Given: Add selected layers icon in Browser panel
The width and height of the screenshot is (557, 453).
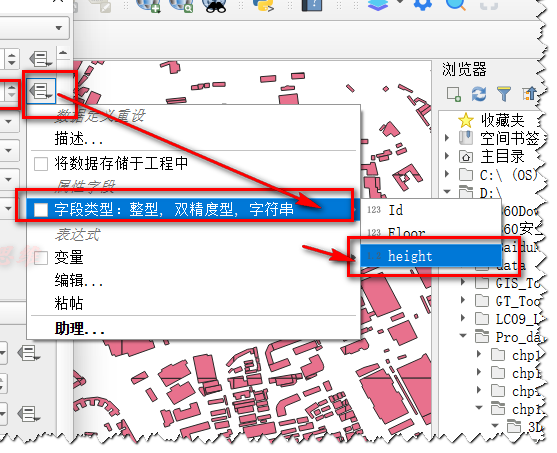Looking at the screenshot, I should 454,94.
